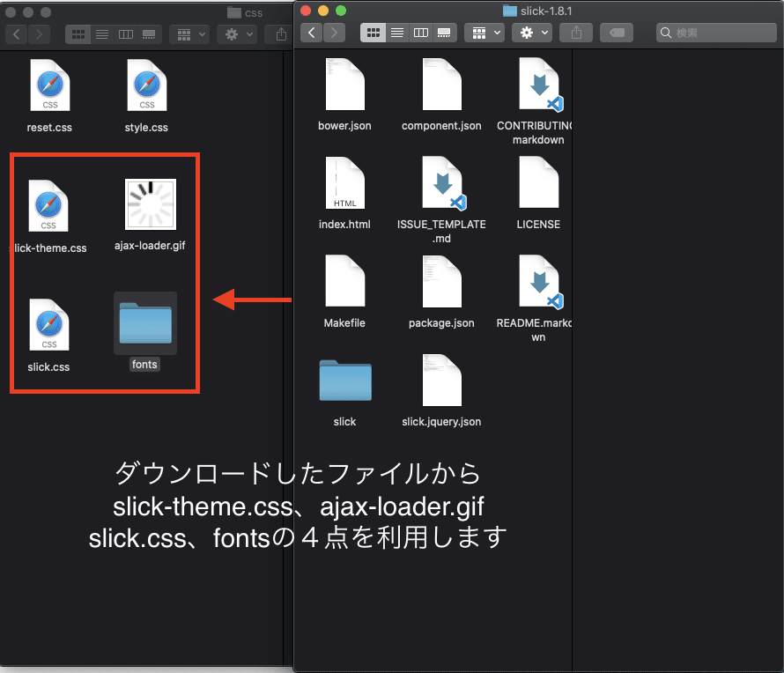Select the style.css file
784x673 pixels.
146,85
